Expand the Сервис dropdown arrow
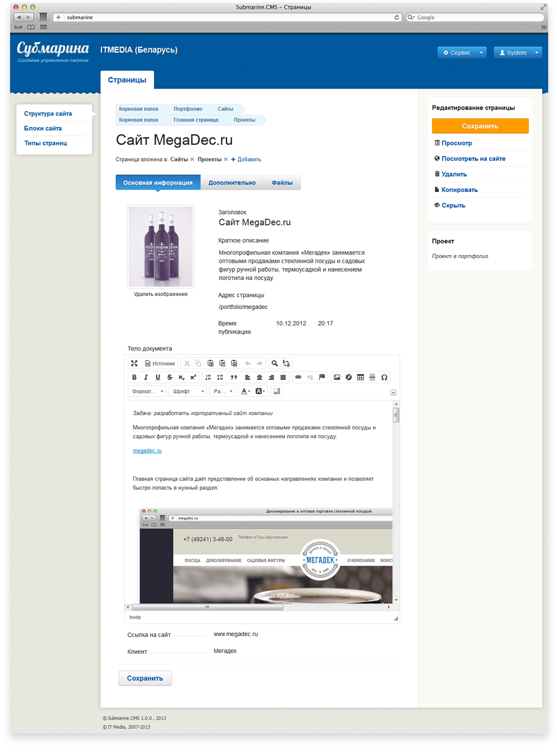 pyautogui.click(x=481, y=53)
